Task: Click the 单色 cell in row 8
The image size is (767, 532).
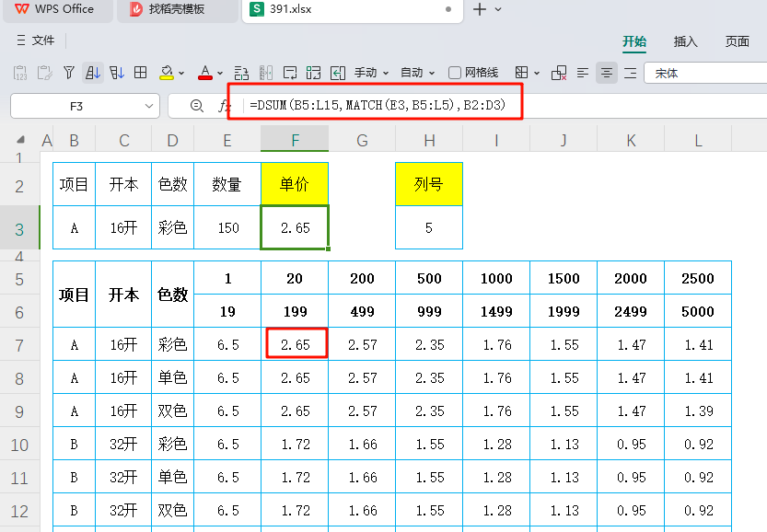Action: (x=173, y=378)
